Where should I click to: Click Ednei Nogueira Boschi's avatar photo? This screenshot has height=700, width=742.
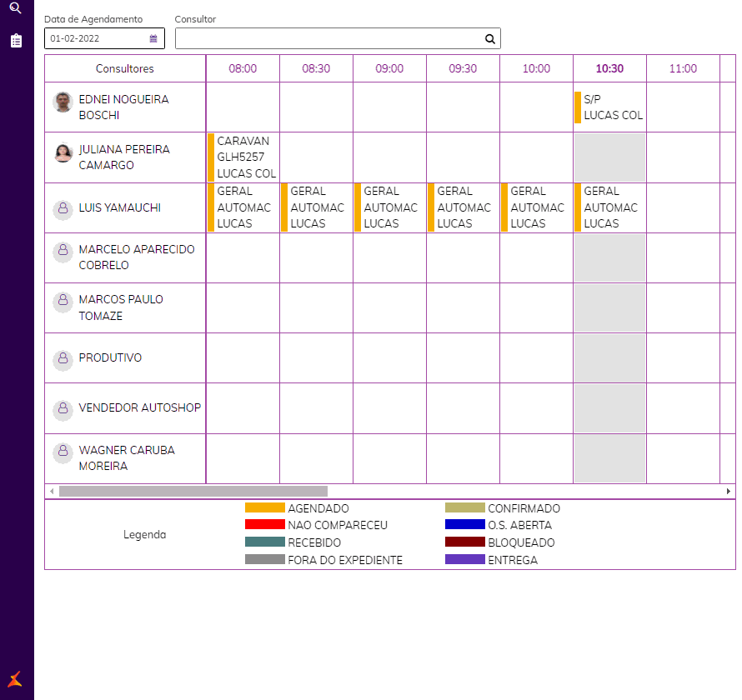[x=63, y=102]
